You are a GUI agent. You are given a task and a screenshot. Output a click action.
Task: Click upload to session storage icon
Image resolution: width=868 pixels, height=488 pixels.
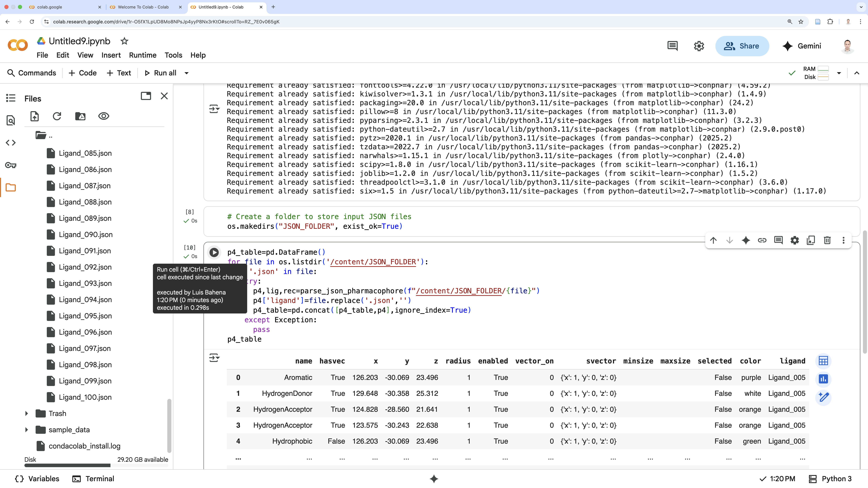(35, 116)
